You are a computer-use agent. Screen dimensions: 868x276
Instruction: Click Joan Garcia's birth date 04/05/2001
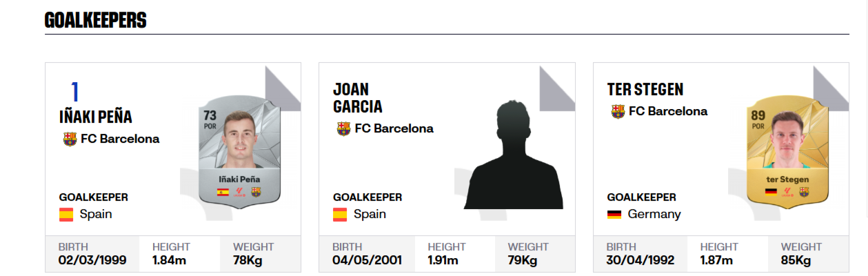(x=367, y=260)
